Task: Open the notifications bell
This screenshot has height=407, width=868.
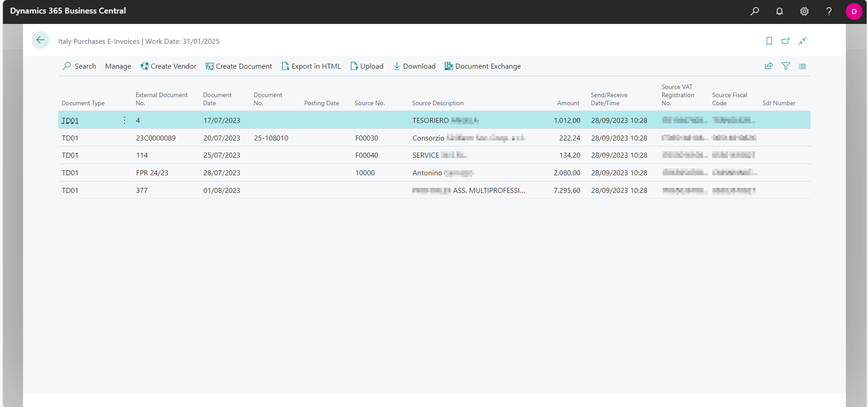Action: [779, 11]
